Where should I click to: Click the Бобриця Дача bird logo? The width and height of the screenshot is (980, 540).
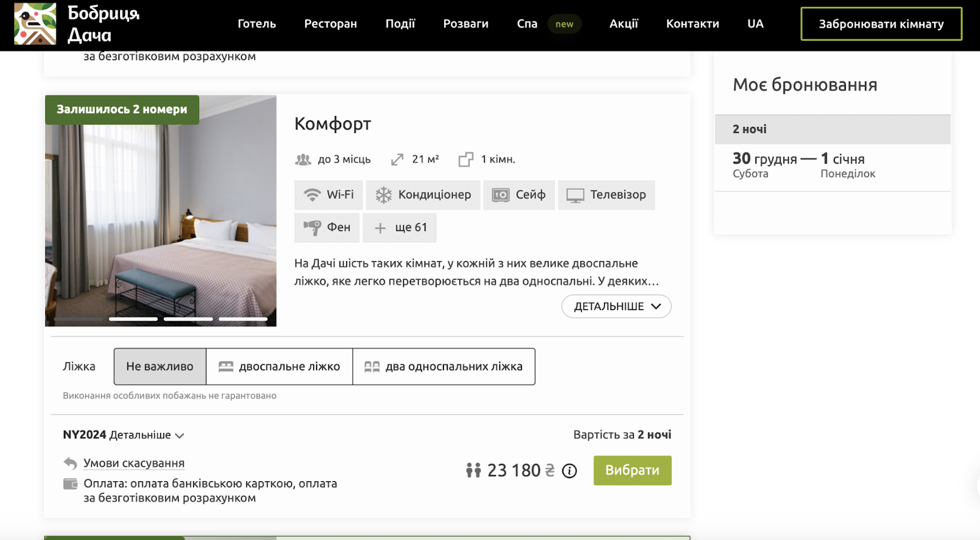coord(35,24)
